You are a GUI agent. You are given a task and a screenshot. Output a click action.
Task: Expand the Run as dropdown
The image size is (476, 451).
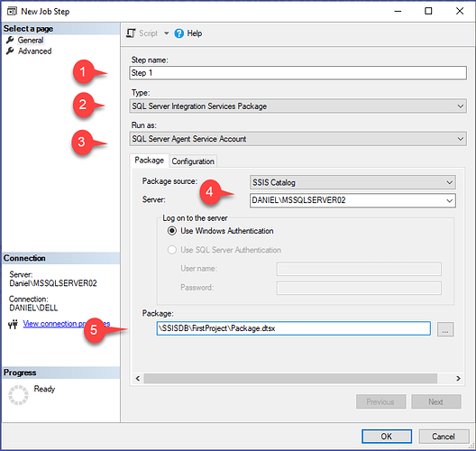pyautogui.click(x=460, y=139)
